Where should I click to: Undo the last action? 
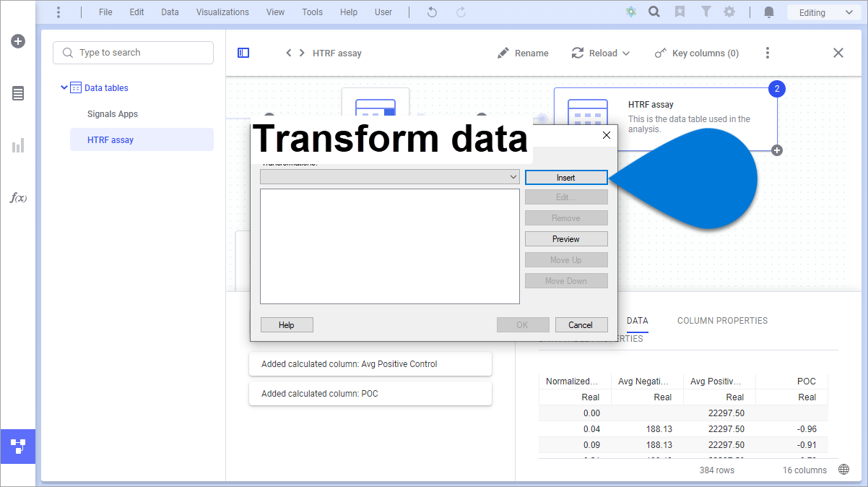(x=432, y=12)
